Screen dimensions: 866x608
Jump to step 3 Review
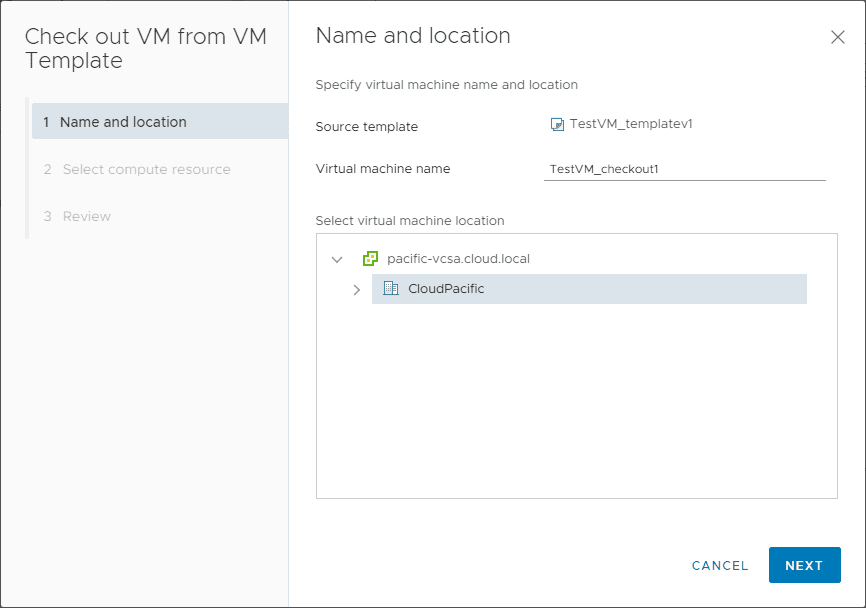(86, 216)
